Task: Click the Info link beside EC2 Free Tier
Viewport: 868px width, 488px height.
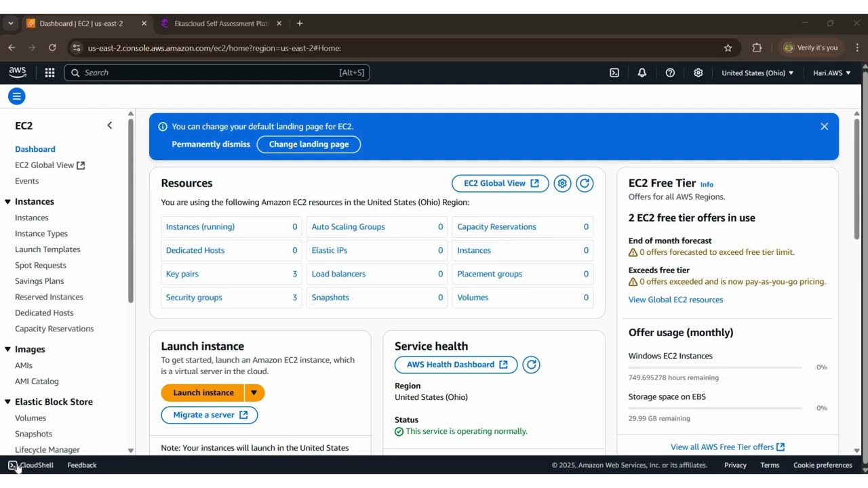Action: tap(707, 184)
